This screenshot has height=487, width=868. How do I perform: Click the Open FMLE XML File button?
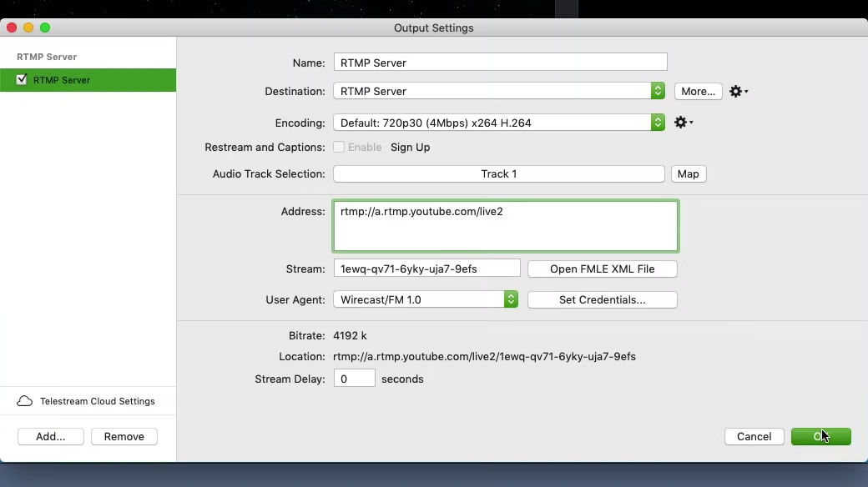pyautogui.click(x=603, y=269)
